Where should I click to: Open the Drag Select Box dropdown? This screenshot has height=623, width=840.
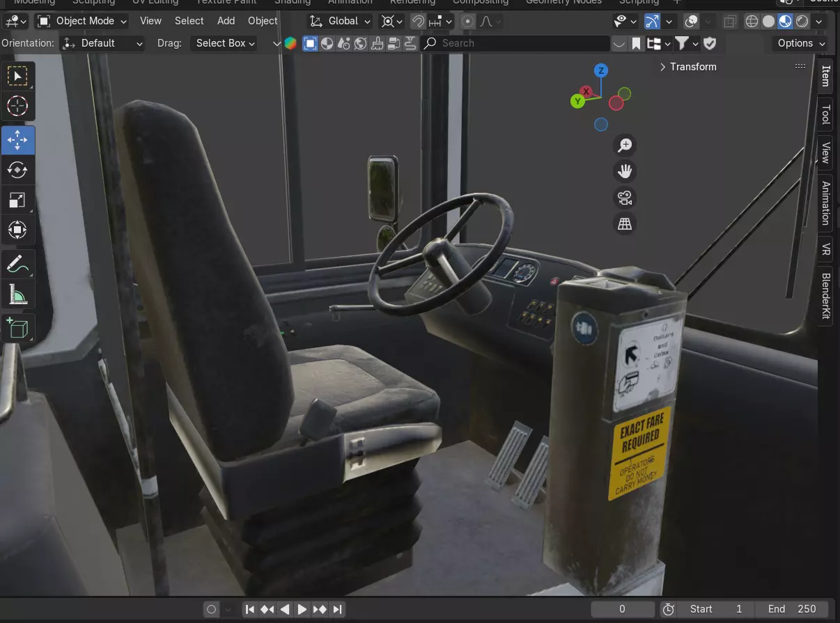click(224, 43)
